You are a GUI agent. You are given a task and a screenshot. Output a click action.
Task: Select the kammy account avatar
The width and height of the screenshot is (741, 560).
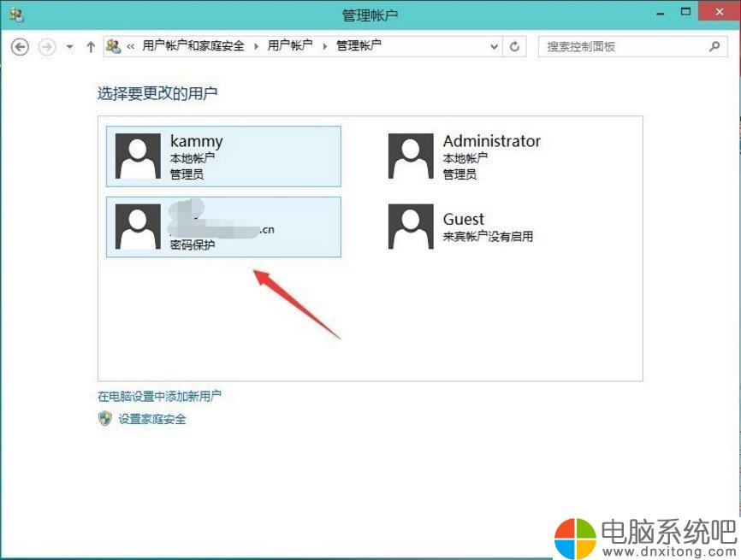pos(138,156)
